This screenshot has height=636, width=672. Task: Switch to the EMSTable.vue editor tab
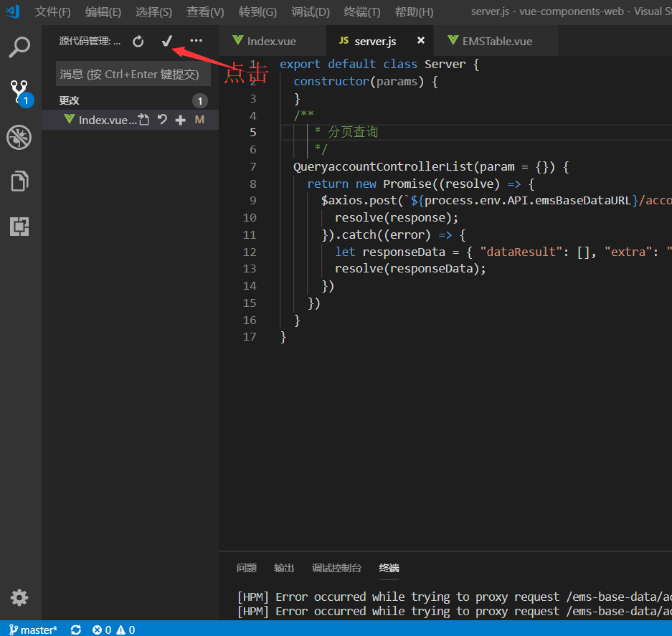pyautogui.click(x=497, y=41)
